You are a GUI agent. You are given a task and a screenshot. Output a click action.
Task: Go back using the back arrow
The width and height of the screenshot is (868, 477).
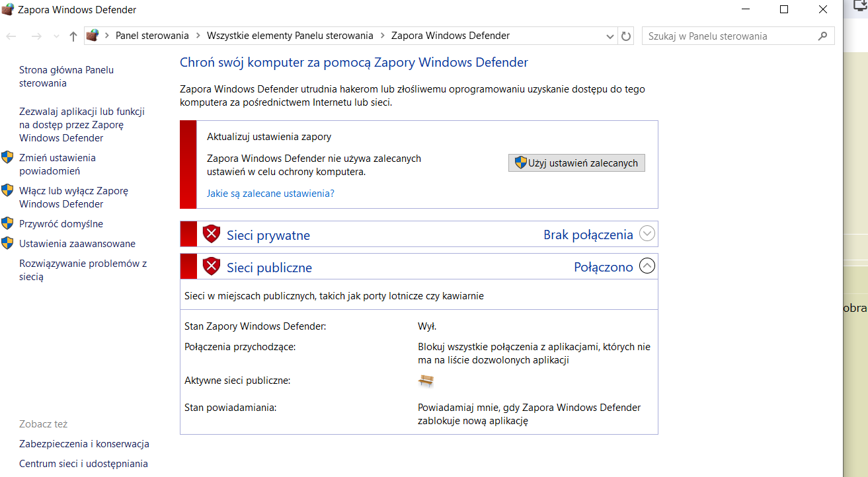(11, 36)
